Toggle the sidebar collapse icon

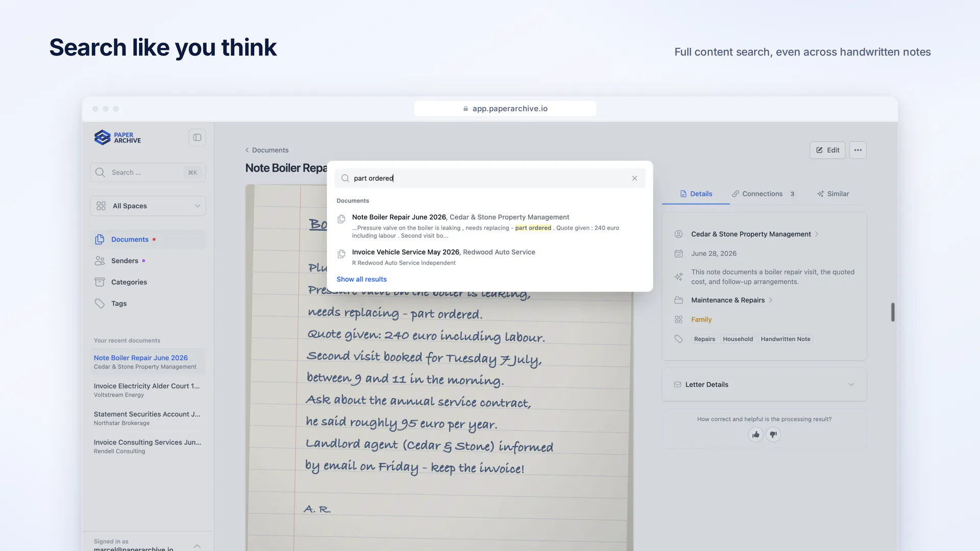coord(197,137)
